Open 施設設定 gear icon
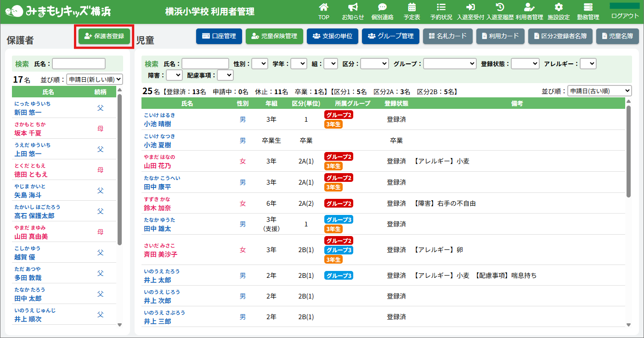644x338 pixels. [559, 7]
